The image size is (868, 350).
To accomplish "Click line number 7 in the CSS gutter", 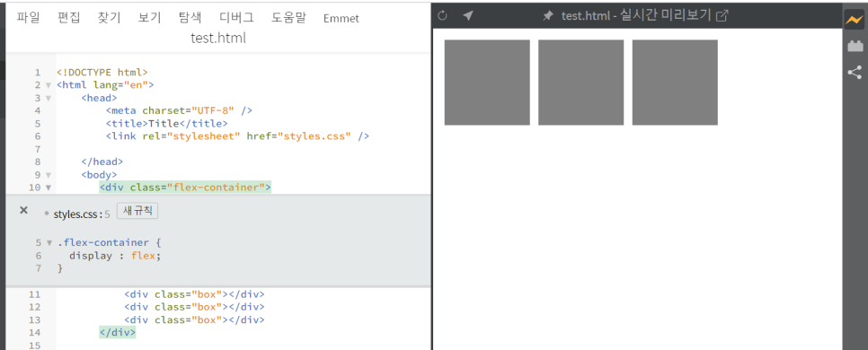I will (39, 268).
